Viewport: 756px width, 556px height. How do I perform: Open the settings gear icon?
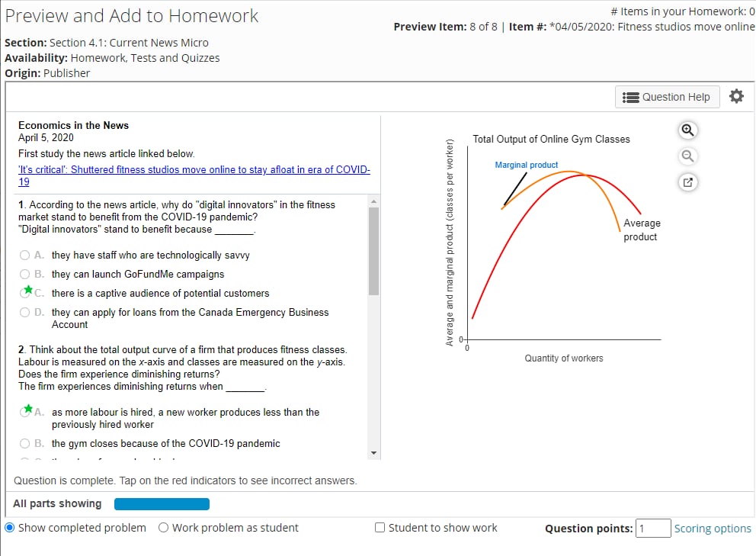pos(735,97)
